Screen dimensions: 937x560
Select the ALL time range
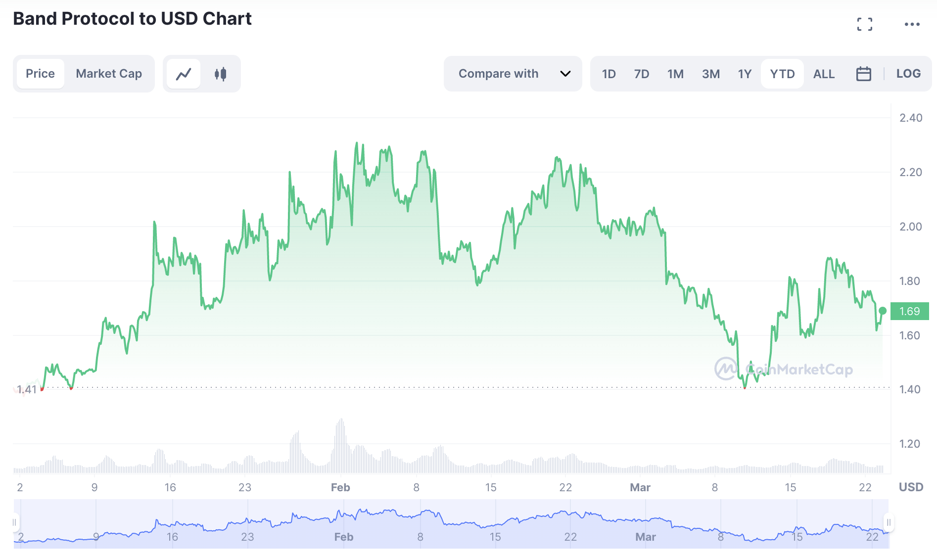(x=824, y=74)
